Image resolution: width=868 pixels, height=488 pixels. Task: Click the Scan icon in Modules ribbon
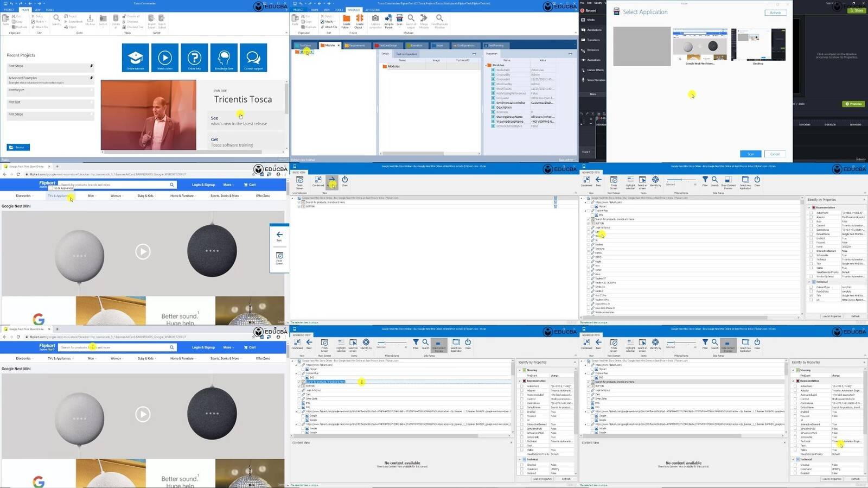click(x=400, y=20)
